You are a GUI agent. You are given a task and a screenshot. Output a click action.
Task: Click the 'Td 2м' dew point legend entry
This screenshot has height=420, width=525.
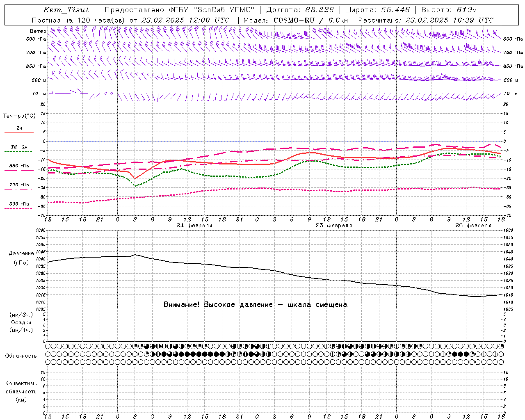click(x=19, y=147)
